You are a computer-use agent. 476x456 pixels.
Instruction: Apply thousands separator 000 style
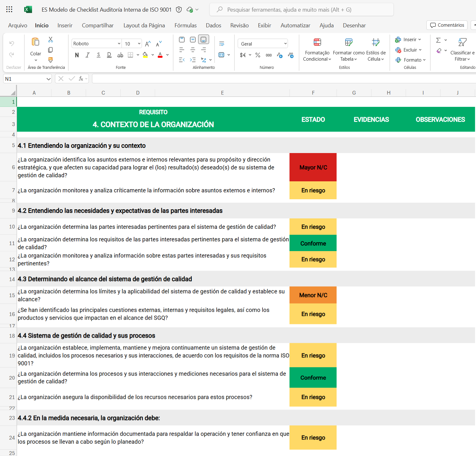point(269,55)
